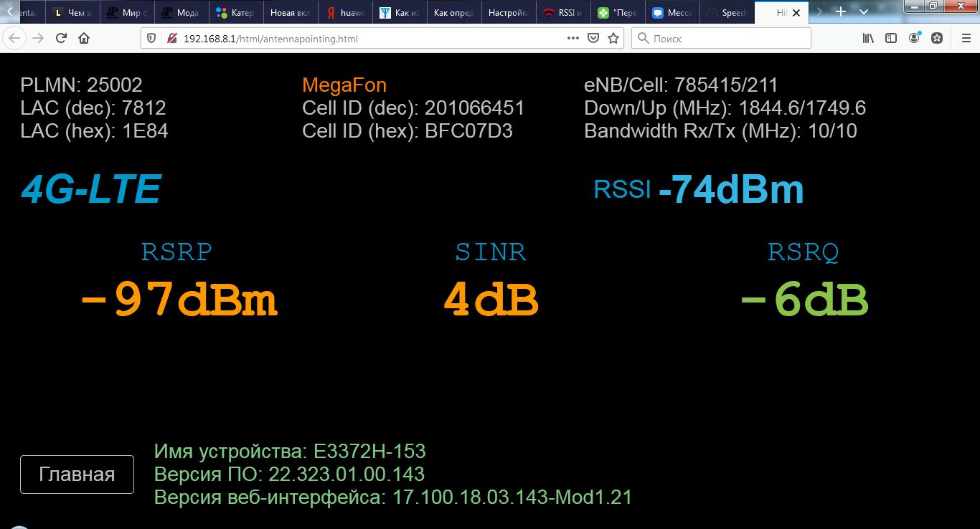The image size is (980, 529).
Task: Open the Library bookmarks icon
Action: 868,39
